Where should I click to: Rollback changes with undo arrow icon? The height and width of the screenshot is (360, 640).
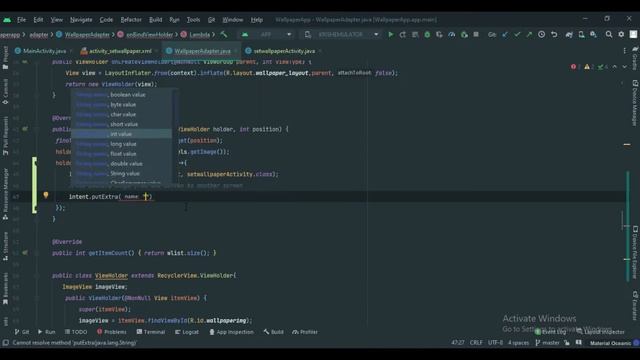554,35
